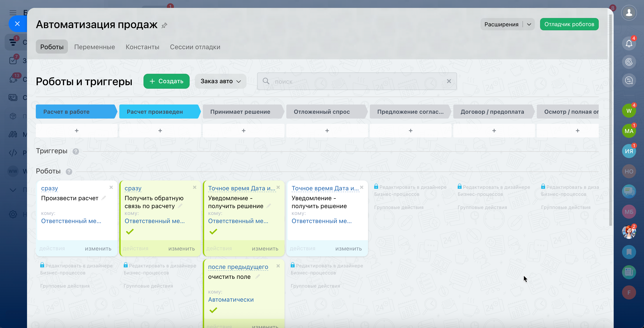Delete the очистить поле robot
This screenshot has height=328, width=644.
point(278,266)
